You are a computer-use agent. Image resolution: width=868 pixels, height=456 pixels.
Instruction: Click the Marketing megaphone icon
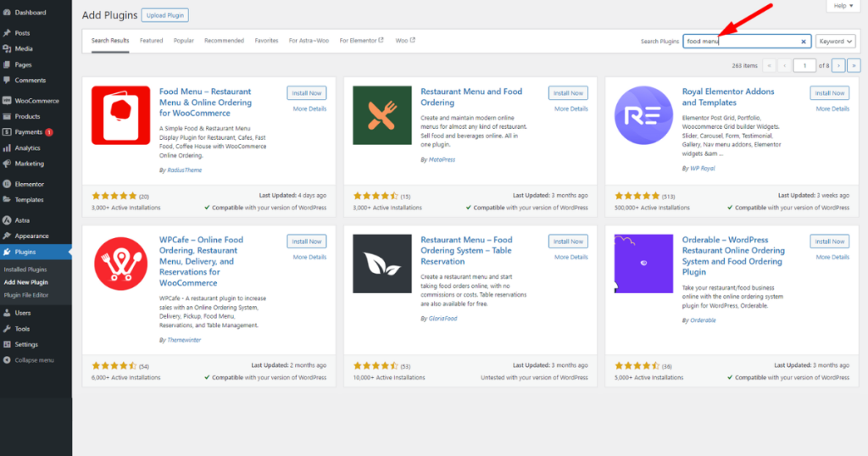(x=7, y=164)
